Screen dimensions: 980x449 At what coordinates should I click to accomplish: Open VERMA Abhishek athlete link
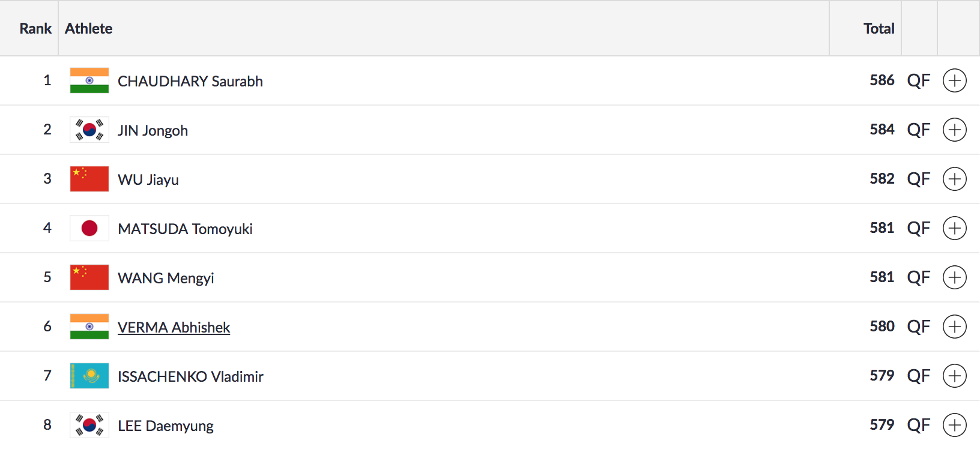click(174, 327)
